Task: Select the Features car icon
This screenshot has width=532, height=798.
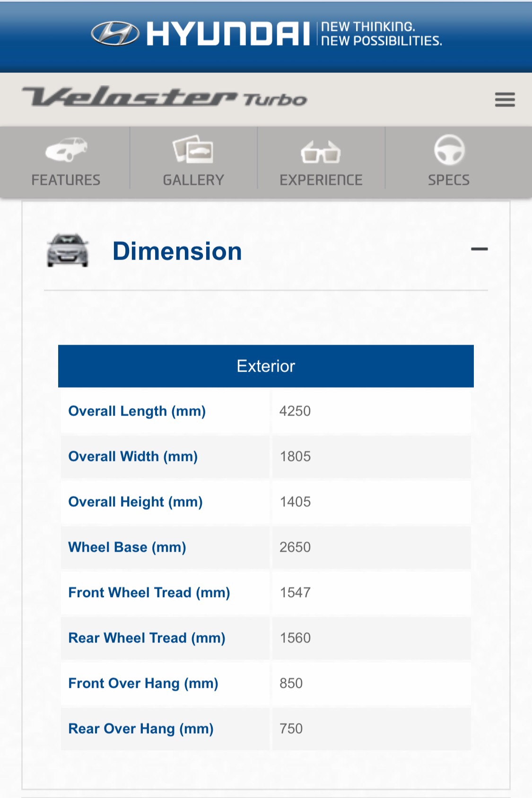Action: click(x=66, y=149)
